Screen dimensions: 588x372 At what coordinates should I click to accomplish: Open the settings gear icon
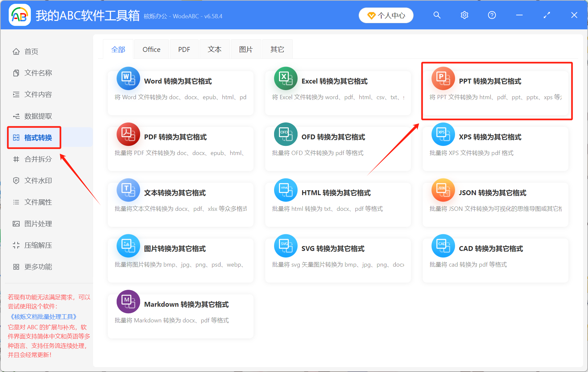pos(465,15)
